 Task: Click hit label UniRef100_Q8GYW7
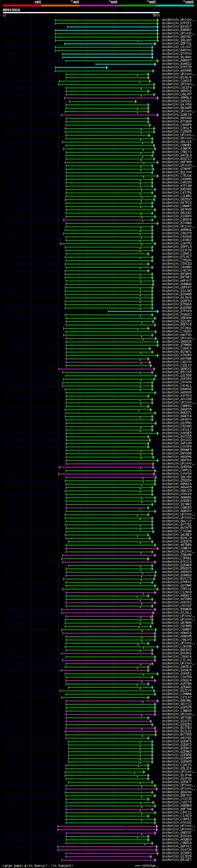[177, 37]
